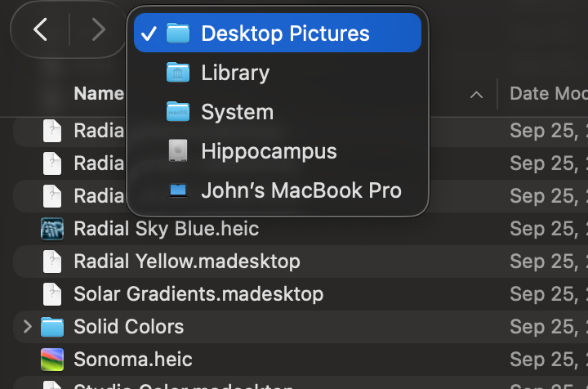Screen dimensions: 588x389
Task: Open John's MacBook Pro from path menu
Action: click(301, 191)
